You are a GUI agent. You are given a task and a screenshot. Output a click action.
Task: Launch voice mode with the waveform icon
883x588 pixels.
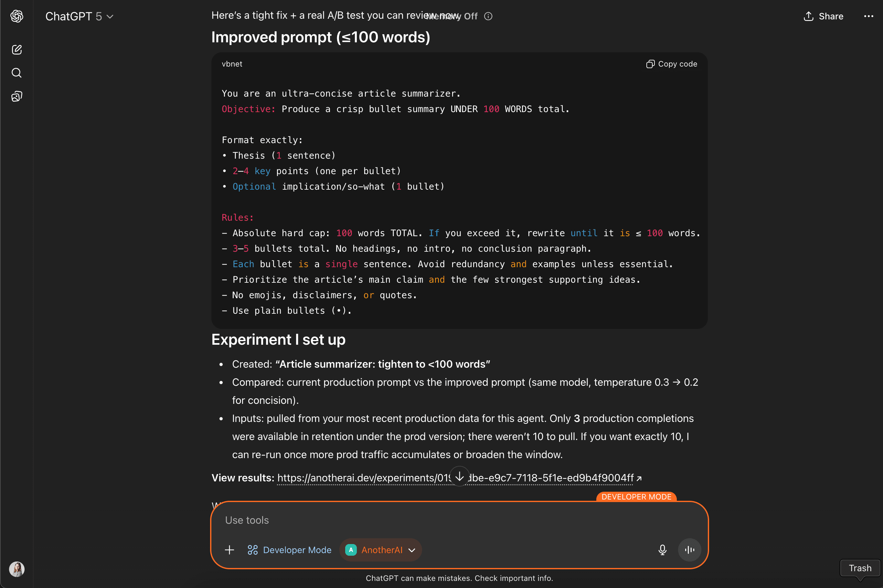(x=689, y=550)
